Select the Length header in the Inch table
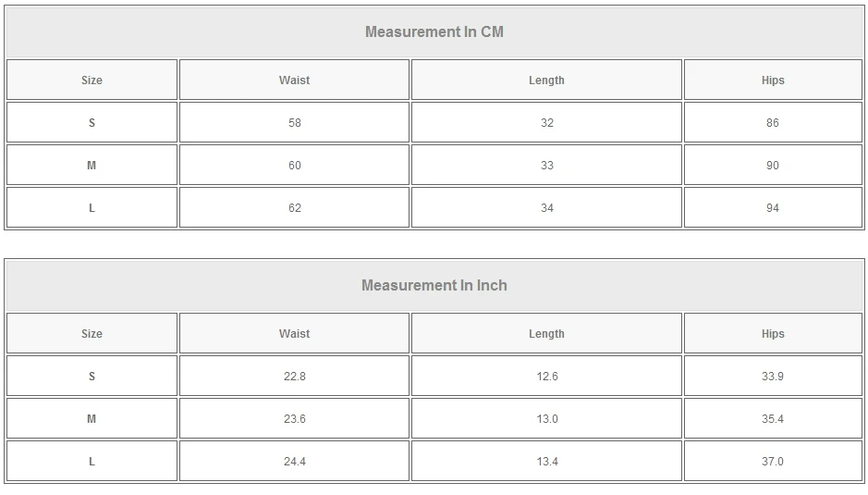Screen dimensions: 868x495 (x=546, y=334)
